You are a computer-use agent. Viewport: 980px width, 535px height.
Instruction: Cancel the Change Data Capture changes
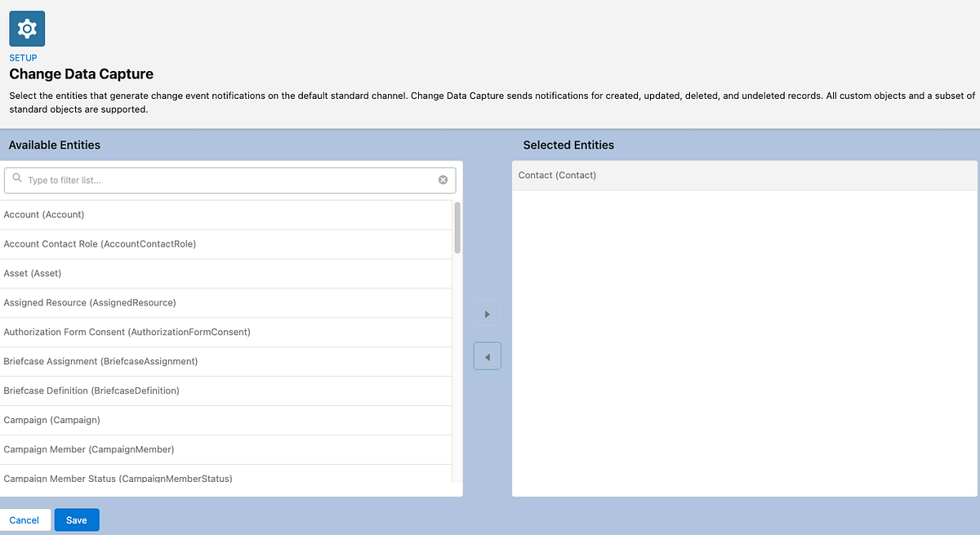24,519
